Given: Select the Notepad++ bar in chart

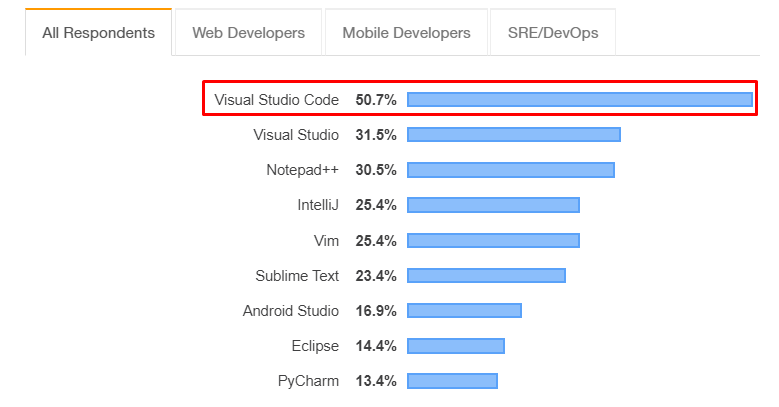Looking at the screenshot, I should click(511, 170).
